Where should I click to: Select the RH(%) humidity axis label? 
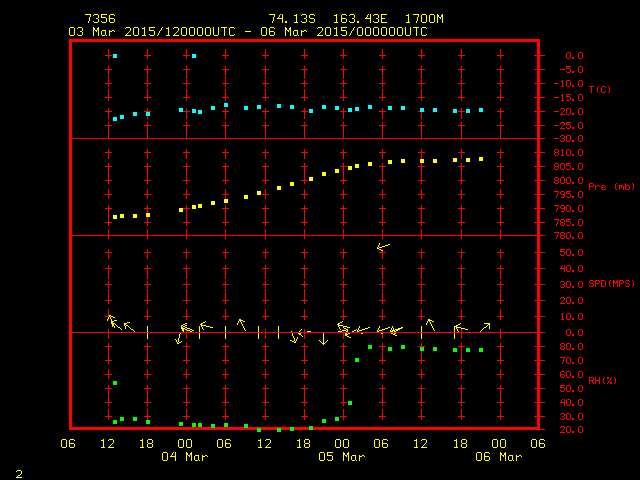pyautogui.click(x=603, y=380)
